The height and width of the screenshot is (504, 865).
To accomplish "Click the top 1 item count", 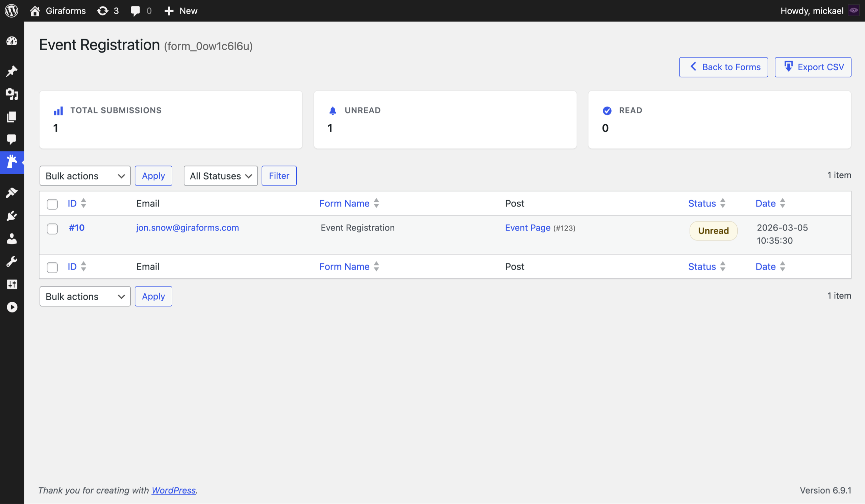I will [839, 175].
